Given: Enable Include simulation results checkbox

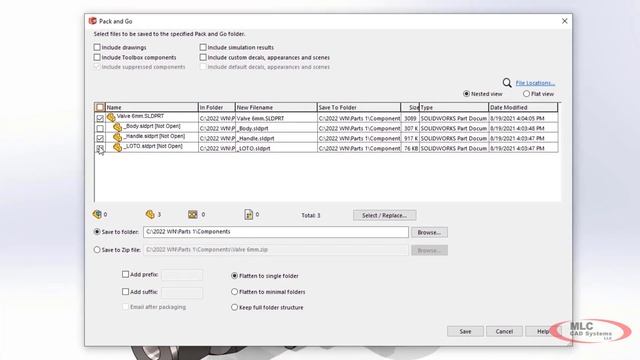Looking at the screenshot, I should (x=203, y=47).
